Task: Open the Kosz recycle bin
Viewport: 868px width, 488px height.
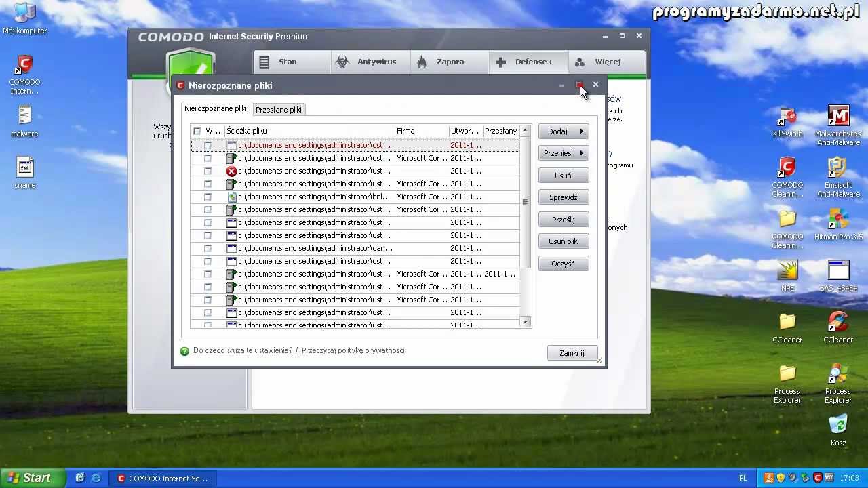Action: point(838,431)
